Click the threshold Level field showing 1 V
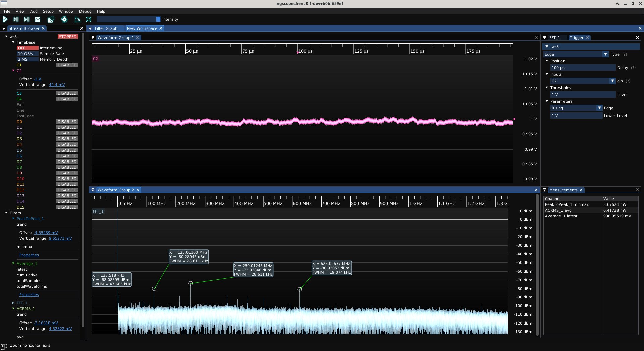The width and height of the screenshot is (644, 351). [x=583, y=95]
